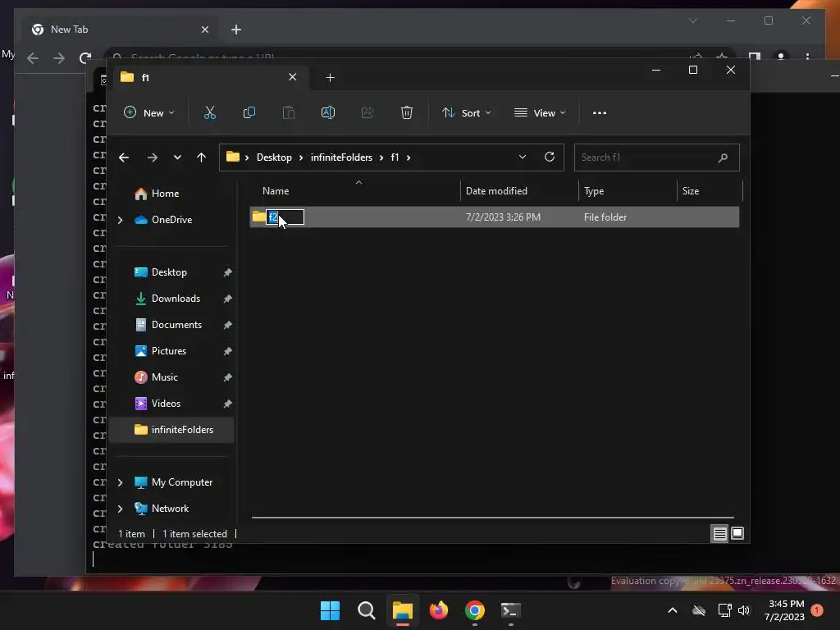Open taskbar Search

(367, 610)
